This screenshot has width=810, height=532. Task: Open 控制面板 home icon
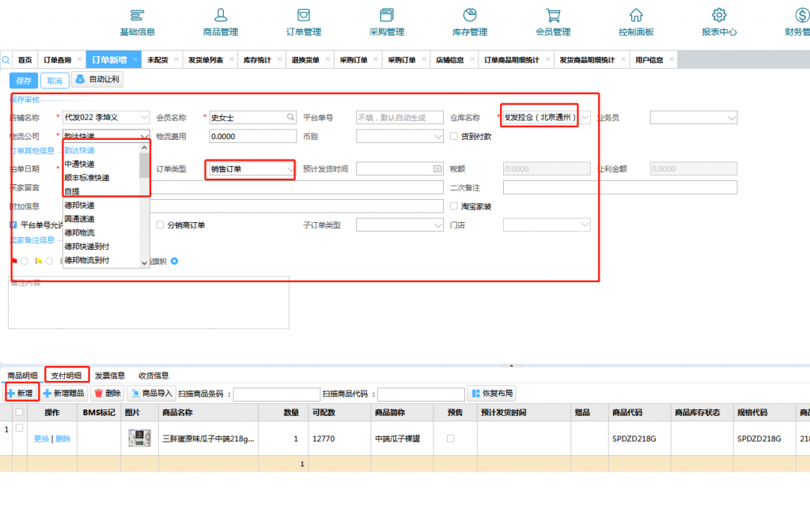click(636, 21)
